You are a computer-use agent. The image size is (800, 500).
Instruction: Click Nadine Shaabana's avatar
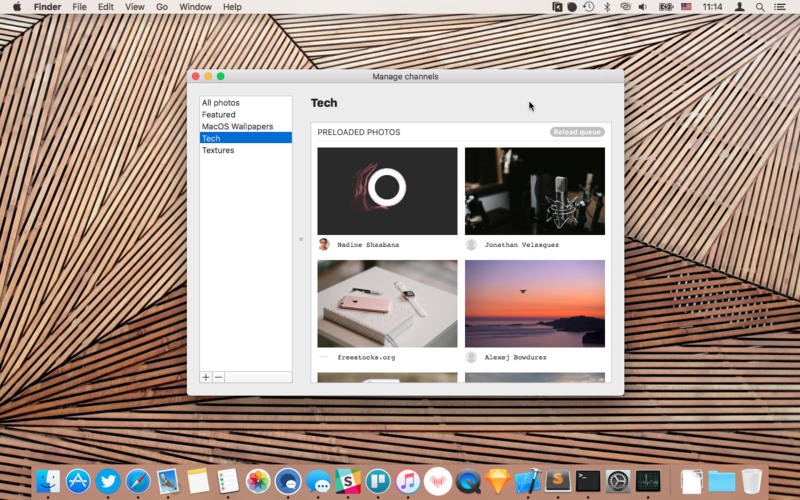tap(323, 244)
